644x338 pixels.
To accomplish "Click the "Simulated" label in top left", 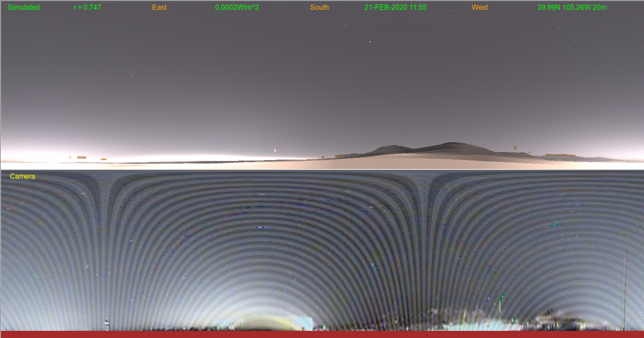I will click(x=24, y=8).
